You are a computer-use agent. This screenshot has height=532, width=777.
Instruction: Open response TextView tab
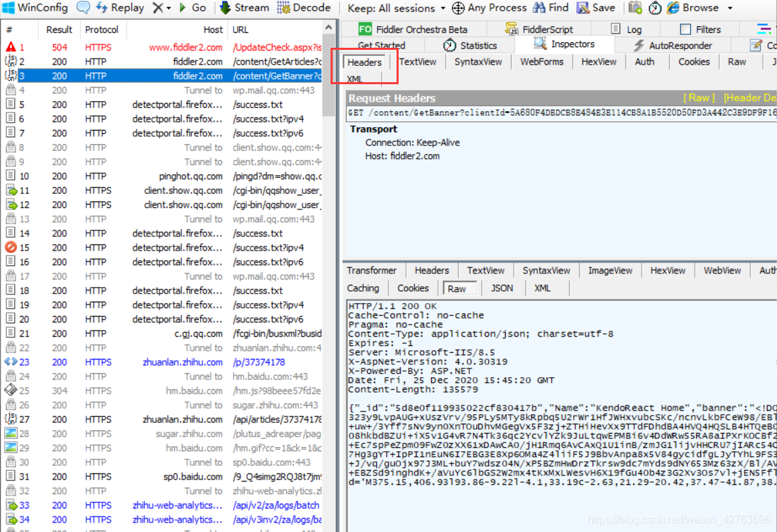[485, 271]
